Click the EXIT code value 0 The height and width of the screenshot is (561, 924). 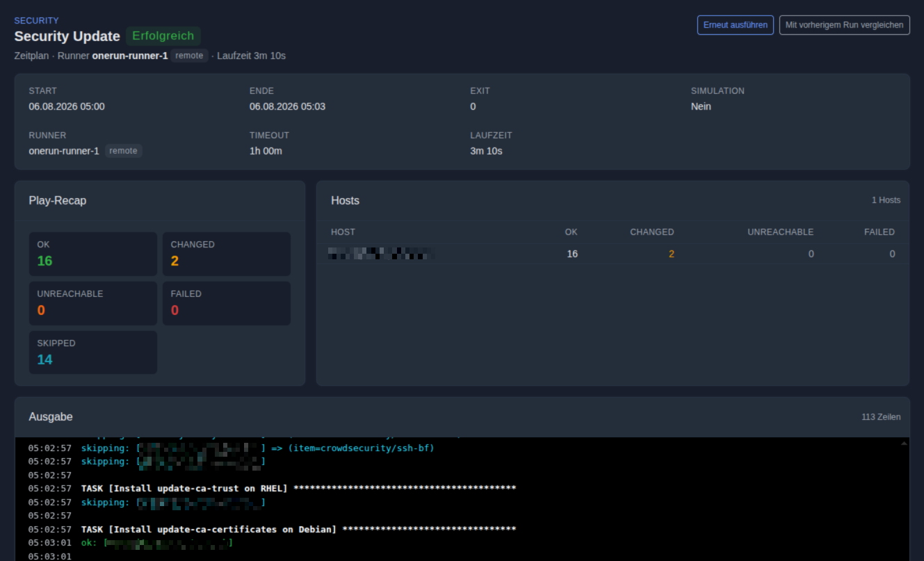[x=473, y=106]
